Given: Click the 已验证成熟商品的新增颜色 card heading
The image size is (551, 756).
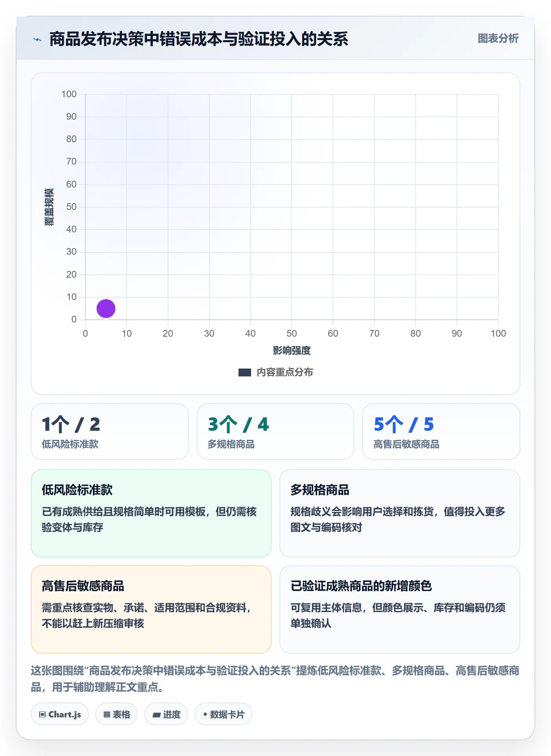Looking at the screenshot, I should [361, 586].
